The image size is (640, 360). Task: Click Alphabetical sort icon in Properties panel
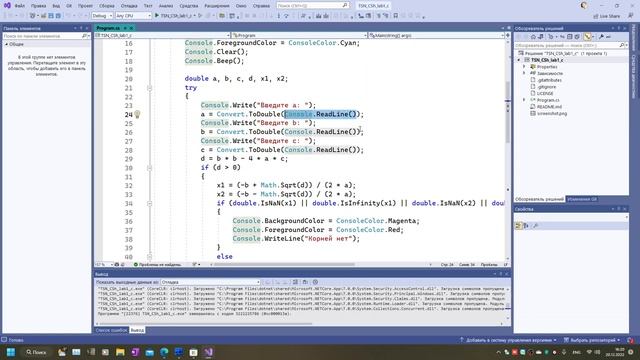tap(526, 226)
